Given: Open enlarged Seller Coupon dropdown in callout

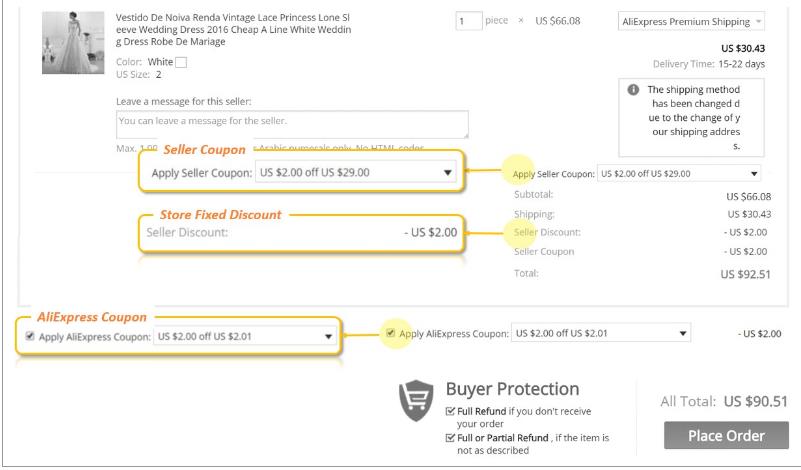Looking at the screenshot, I should 356,173.
